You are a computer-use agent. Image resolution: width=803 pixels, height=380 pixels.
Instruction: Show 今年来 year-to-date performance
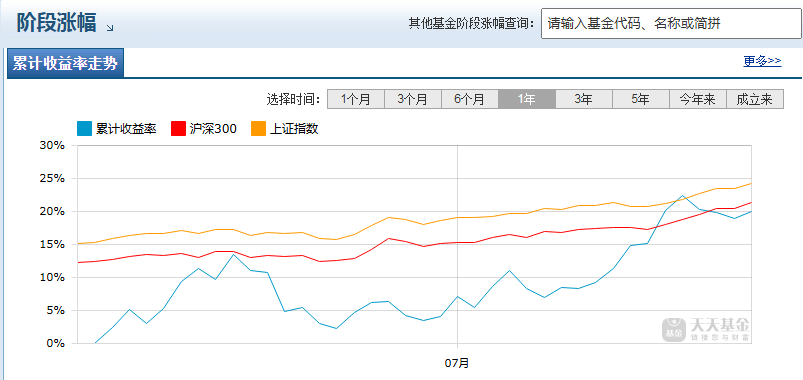(698, 99)
